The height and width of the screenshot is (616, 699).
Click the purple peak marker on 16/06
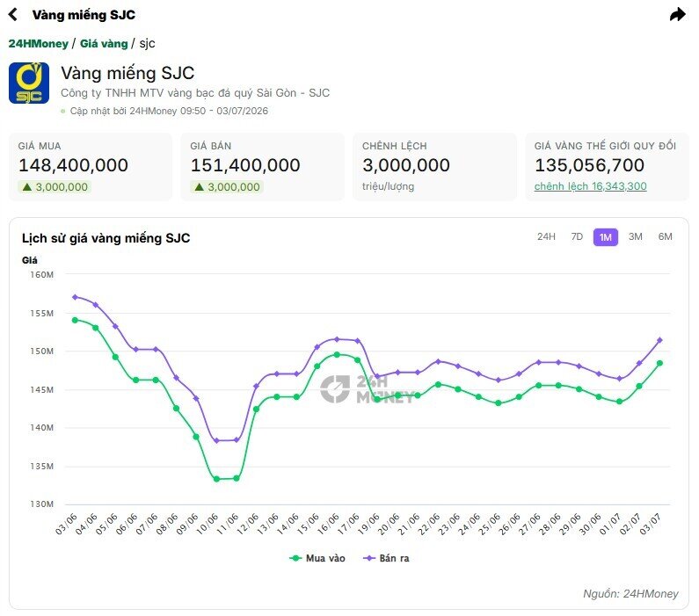[337, 339]
